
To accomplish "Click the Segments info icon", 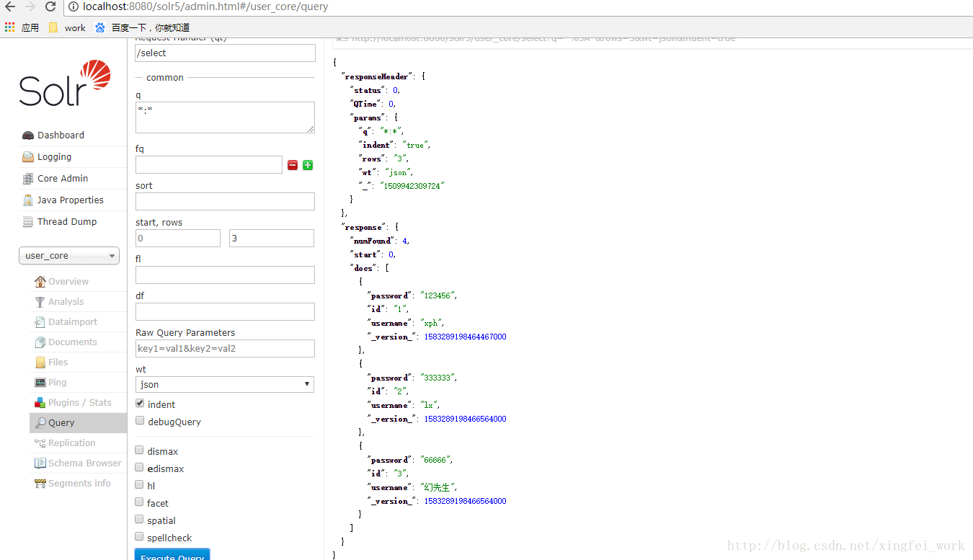I will click(x=40, y=484).
